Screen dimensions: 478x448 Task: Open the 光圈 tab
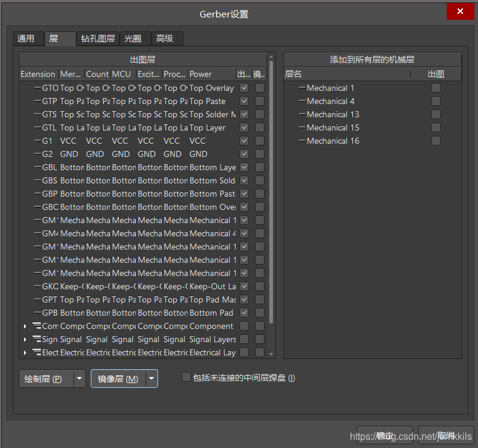(x=135, y=38)
